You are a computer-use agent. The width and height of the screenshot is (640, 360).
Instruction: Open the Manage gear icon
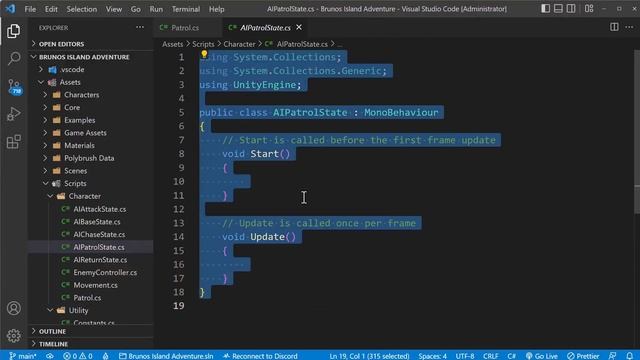[x=13, y=336]
